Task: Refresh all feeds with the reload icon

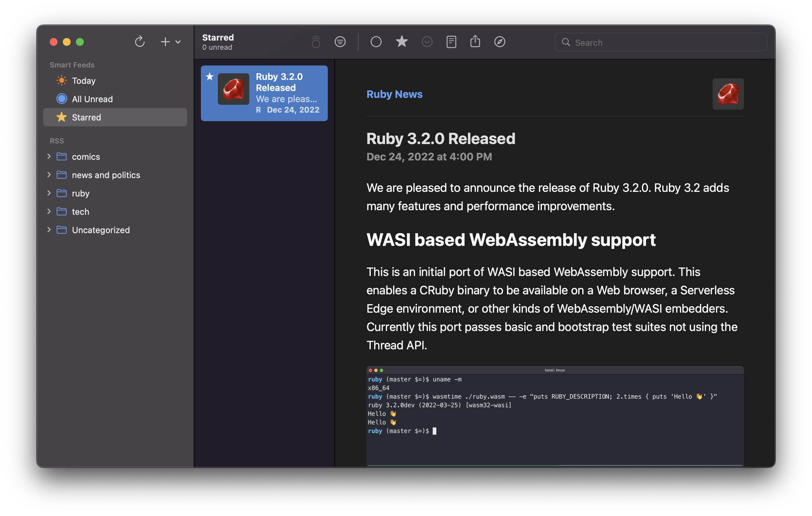Action: point(140,42)
